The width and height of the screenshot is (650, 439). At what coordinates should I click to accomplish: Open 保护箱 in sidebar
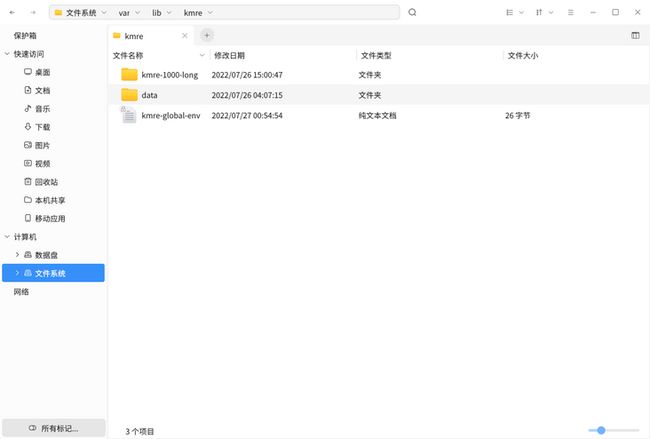coord(25,36)
